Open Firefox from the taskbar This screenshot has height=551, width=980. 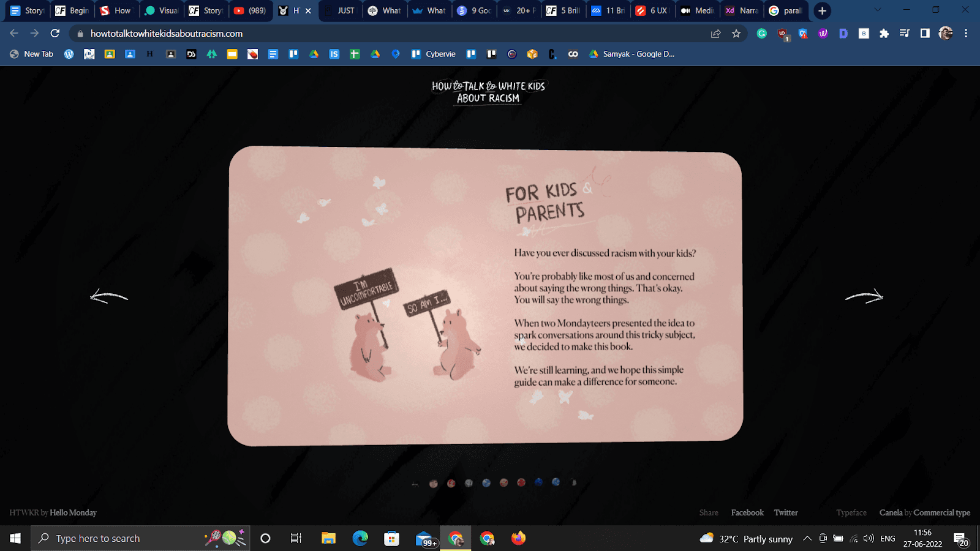click(519, 538)
